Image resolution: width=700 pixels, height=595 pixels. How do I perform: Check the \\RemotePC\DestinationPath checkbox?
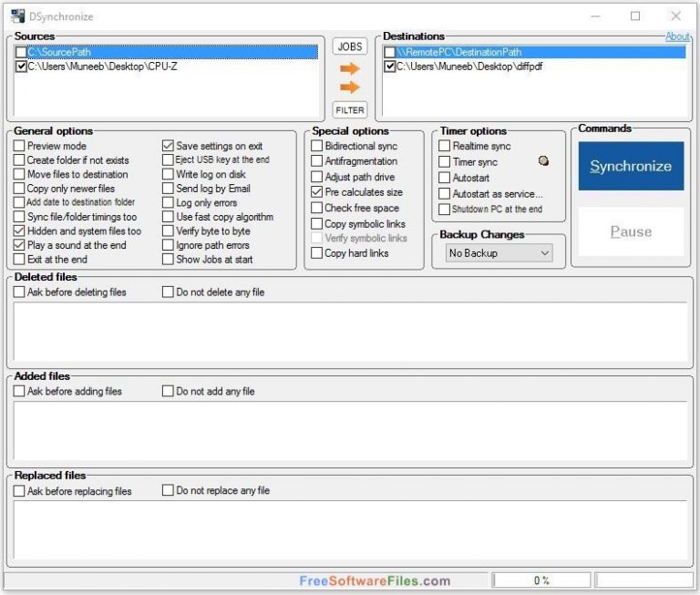(390, 52)
